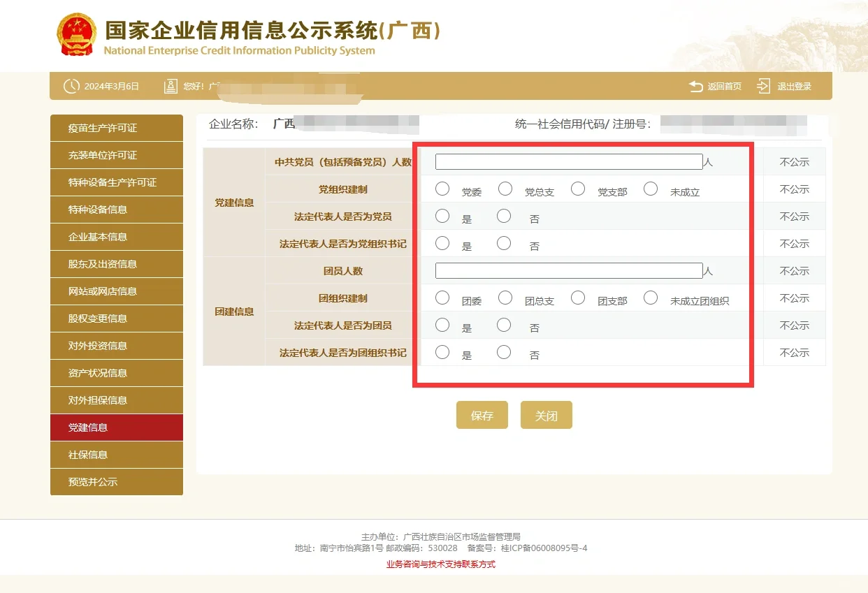Click the 团员人数 input field
The height and width of the screenshot is (593, 868).
click(x=569, y=270)
